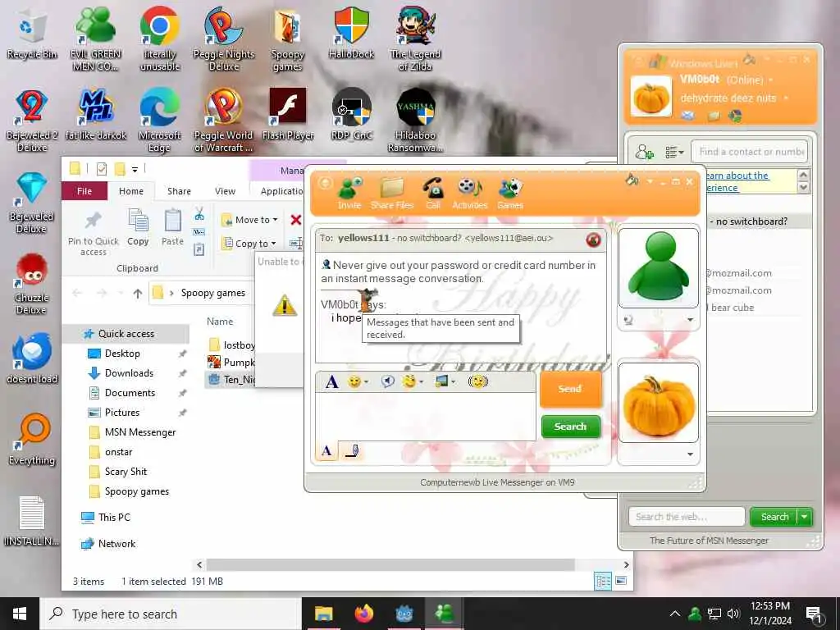The width and height of the screenshot is (840, 630).
Task: Open Activities in the chat window
Action: [x=469, y=193]
